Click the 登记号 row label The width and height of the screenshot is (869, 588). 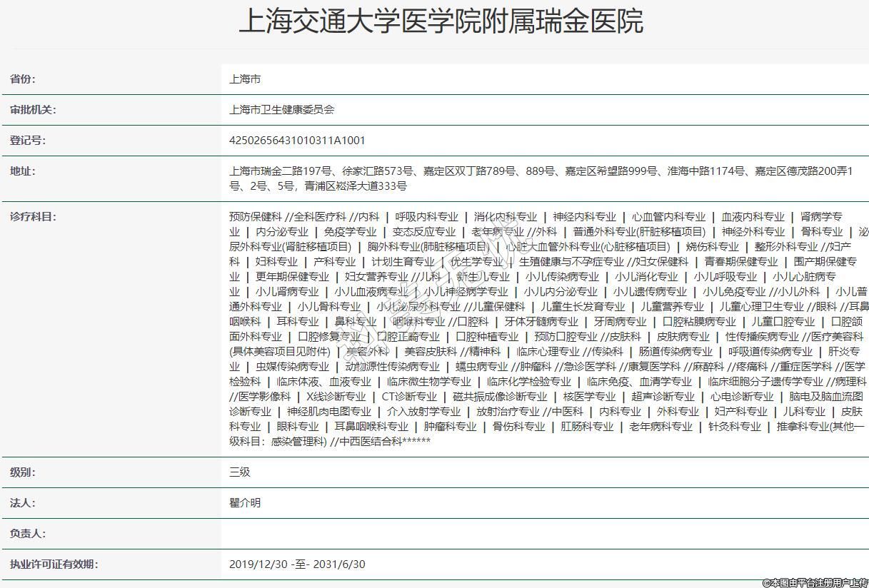[x=28, y=141]
